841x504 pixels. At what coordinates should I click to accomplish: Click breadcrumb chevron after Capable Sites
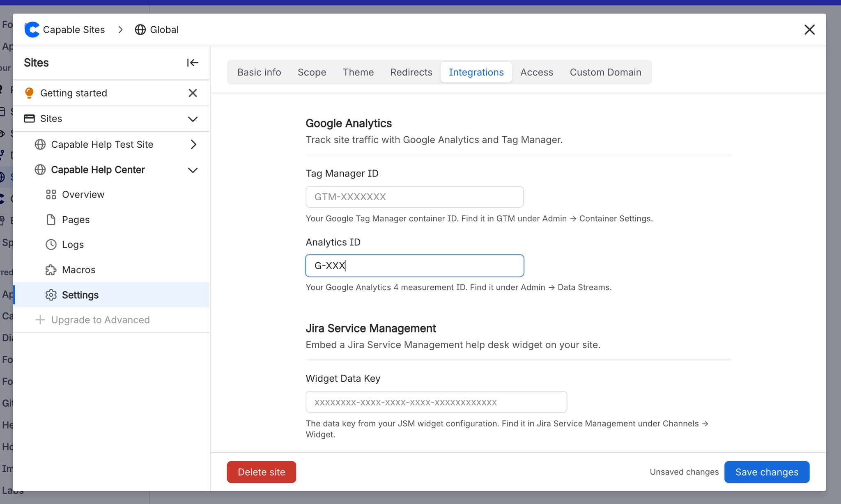click(x=120, y=30)
